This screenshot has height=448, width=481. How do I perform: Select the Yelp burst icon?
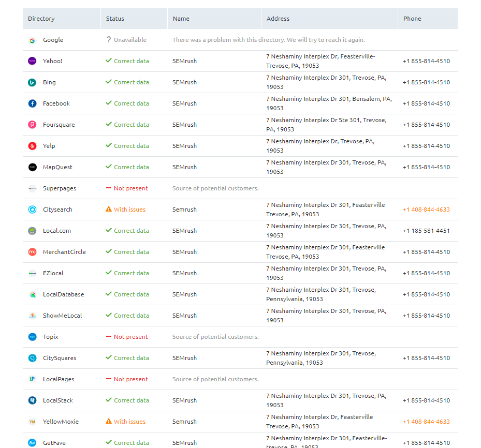click(x=32, y=145)
